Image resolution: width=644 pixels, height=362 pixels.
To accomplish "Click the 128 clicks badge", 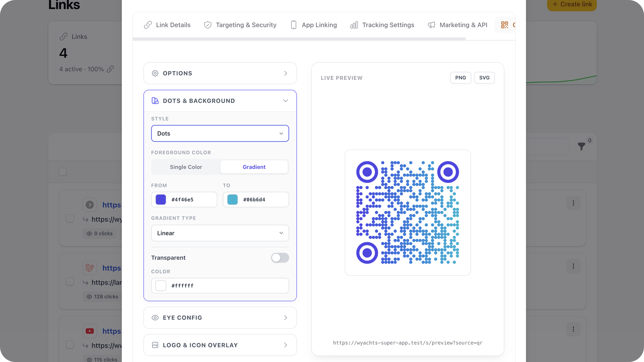I will (102, 297).
